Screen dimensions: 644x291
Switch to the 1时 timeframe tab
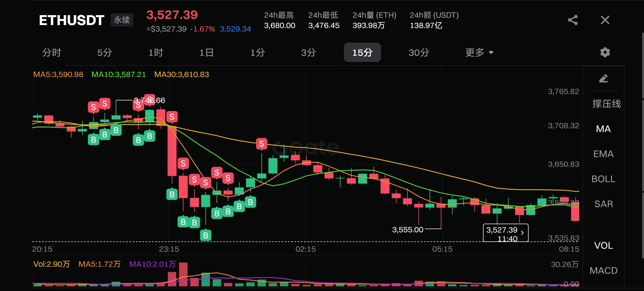tap(156, 52)
